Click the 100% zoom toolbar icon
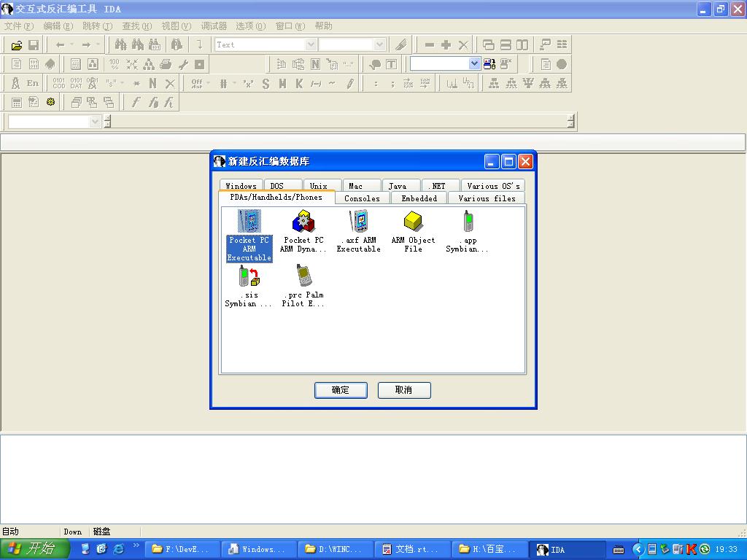Image resolution: width=747 pixels, height=560 pixels. coord(115,64)
